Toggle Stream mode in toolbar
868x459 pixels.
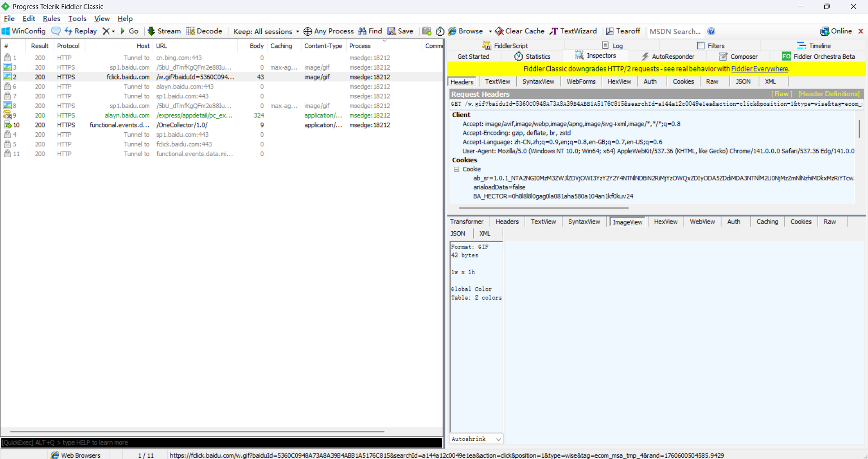click(x=164, y=31)
